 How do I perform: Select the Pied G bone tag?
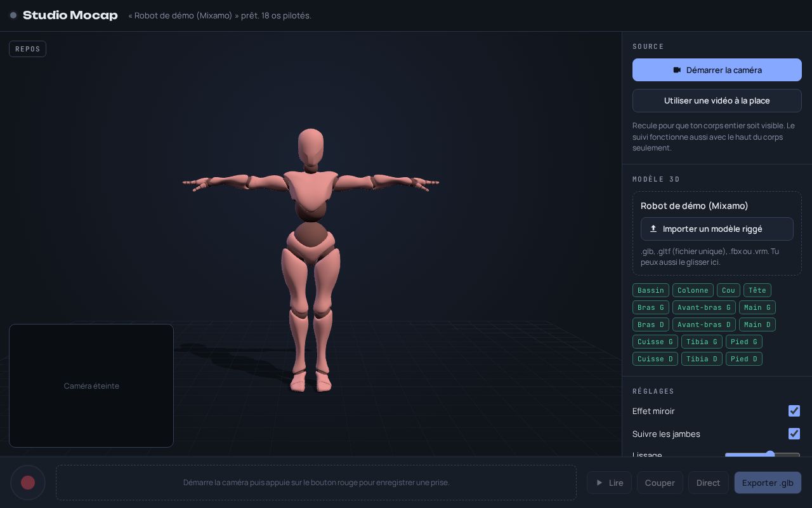tap(744, 342)
